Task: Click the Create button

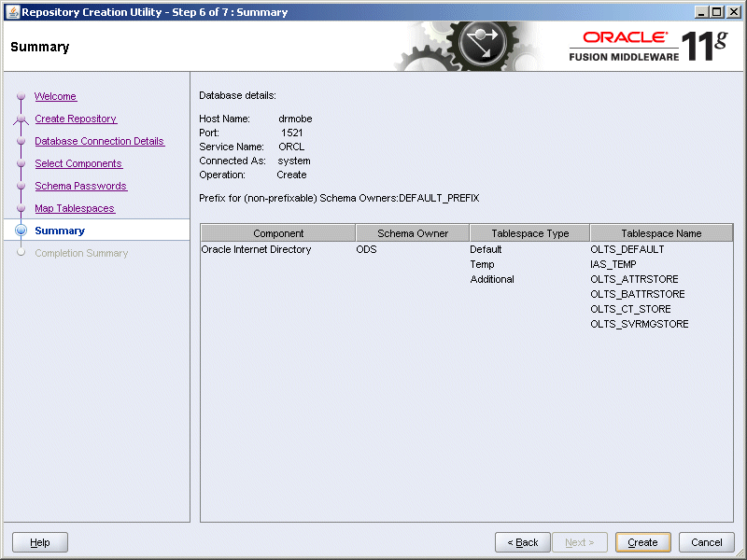Action: (642, 542)
